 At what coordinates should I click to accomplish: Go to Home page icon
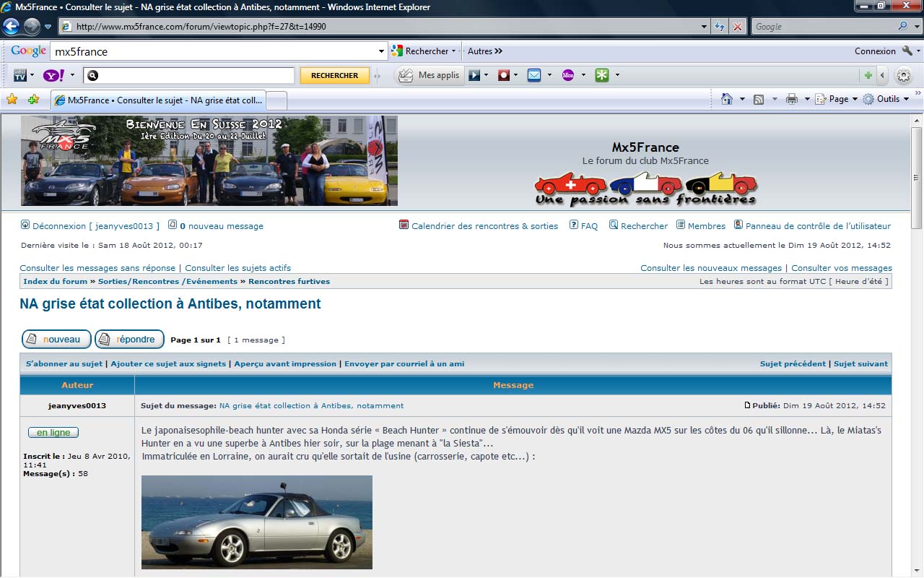click(x=727, y=99)
